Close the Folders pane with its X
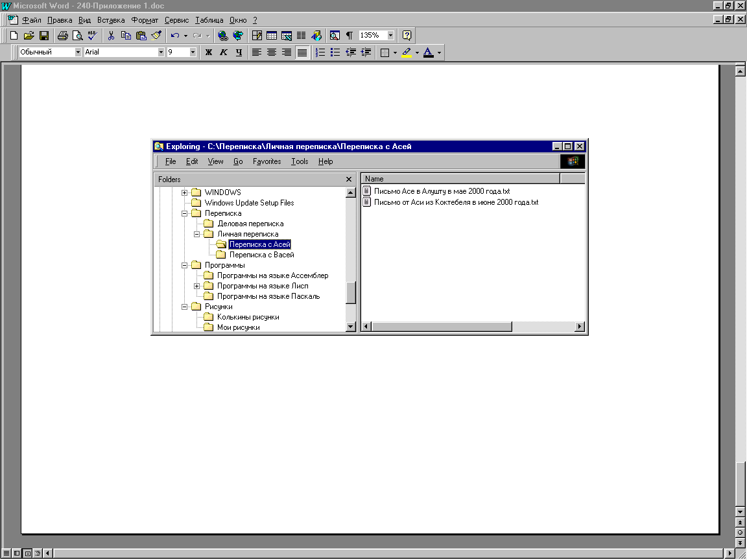The image size is (747, 560). click(349, 179)
